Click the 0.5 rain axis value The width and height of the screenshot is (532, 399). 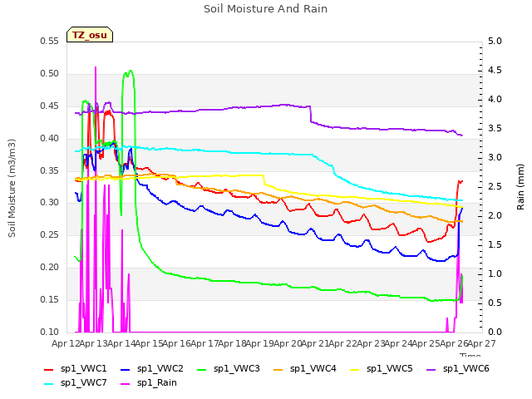coord(495,303)
